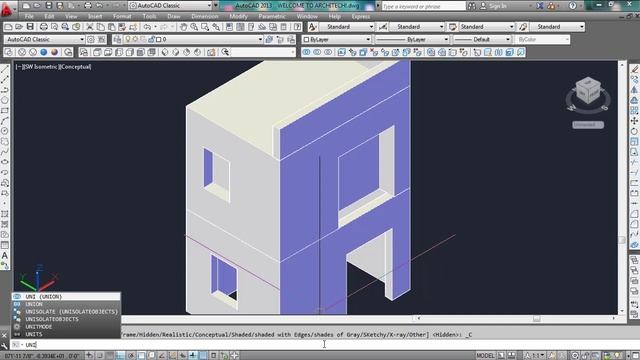Open the Express menu

tap(361, 16)
